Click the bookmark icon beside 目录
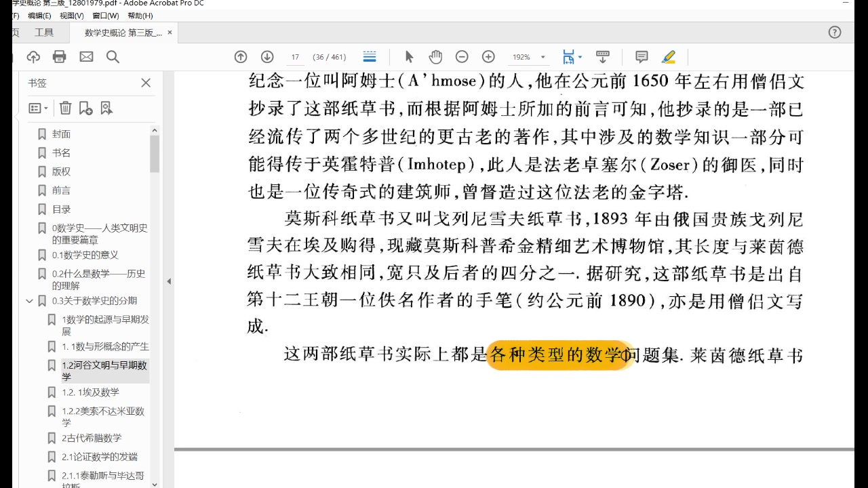The height and width of the screenshot is (488, 868). [x=42, y=209]
